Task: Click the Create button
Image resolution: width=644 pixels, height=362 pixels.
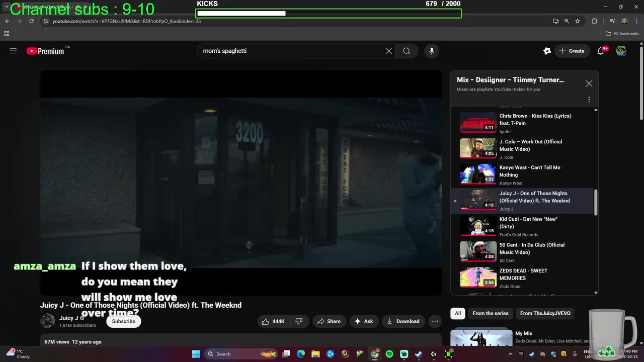Action: (572, 51)
